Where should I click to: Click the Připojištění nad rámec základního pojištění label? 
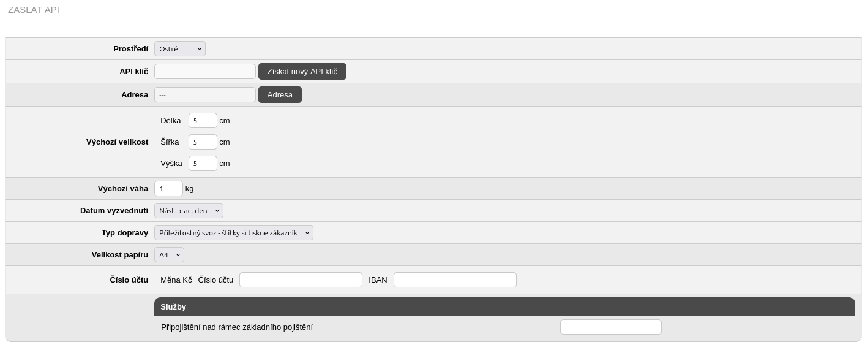tap(237, 327)
